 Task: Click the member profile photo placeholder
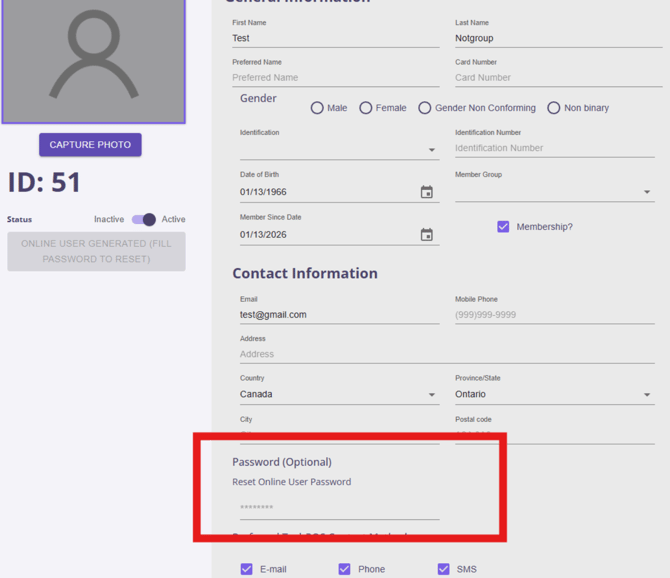point(93,60)
